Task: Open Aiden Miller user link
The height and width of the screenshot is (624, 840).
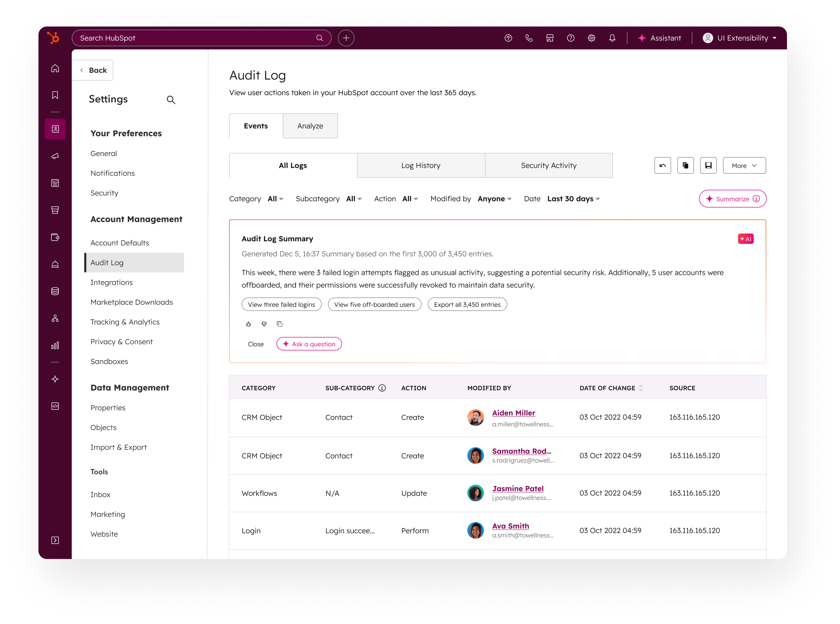Action: pyautogui.click(x=514, y=413)
